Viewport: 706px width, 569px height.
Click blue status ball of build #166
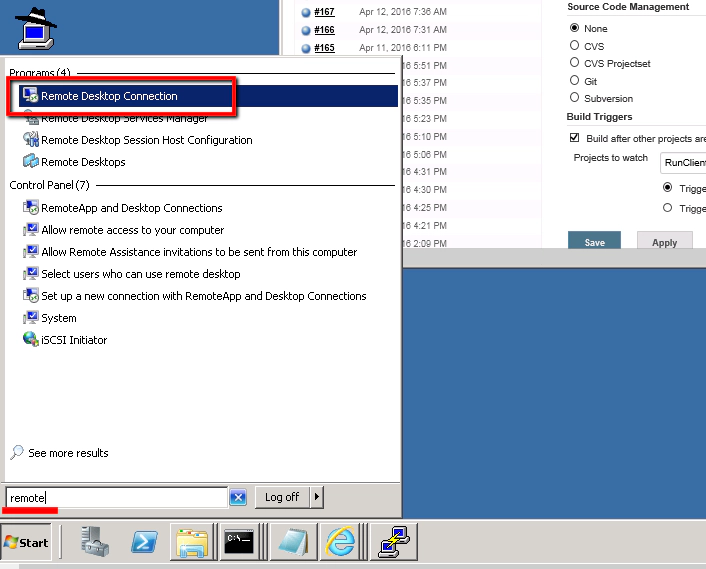(x=306, y=31)
